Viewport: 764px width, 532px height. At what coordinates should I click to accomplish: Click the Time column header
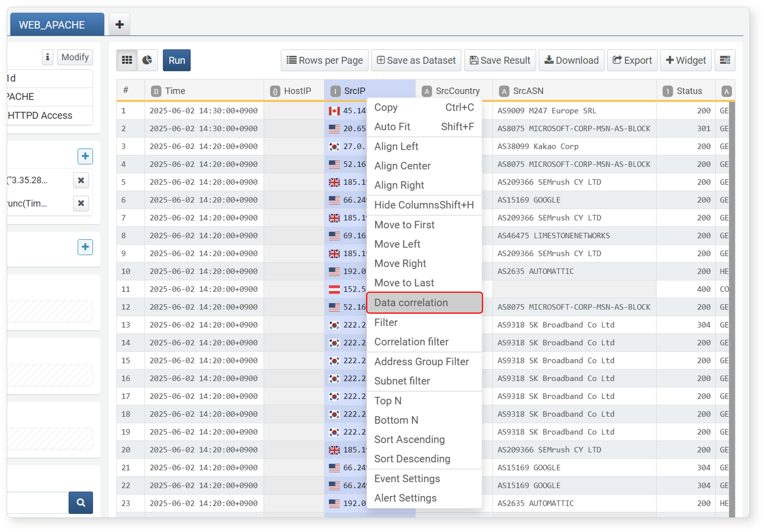point(204,90)
